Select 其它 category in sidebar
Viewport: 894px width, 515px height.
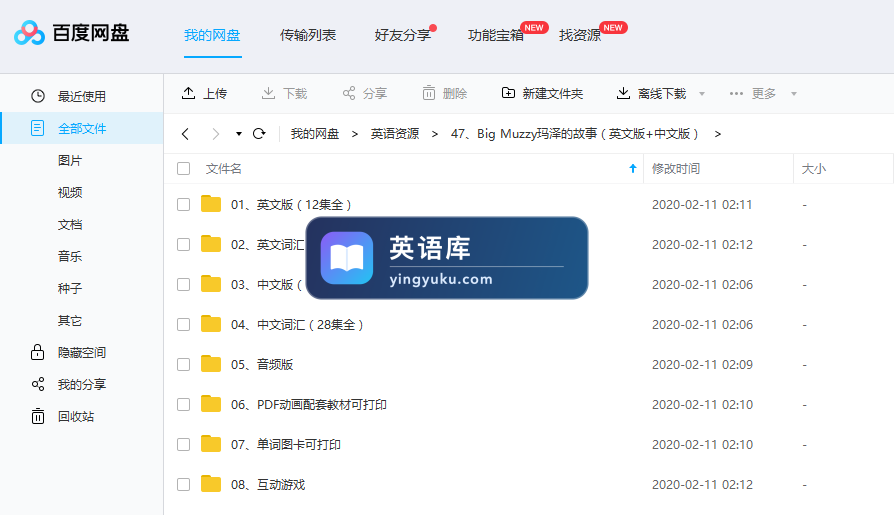tap(70, 321)
